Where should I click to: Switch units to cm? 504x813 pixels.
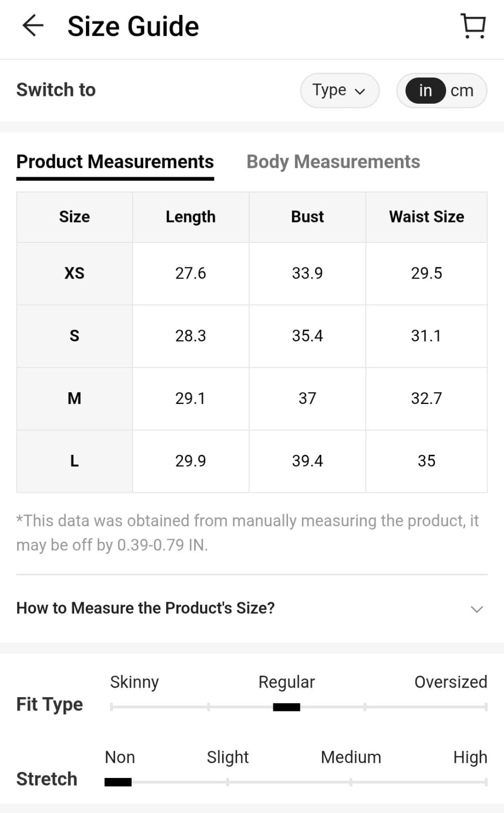coord(462,90)
